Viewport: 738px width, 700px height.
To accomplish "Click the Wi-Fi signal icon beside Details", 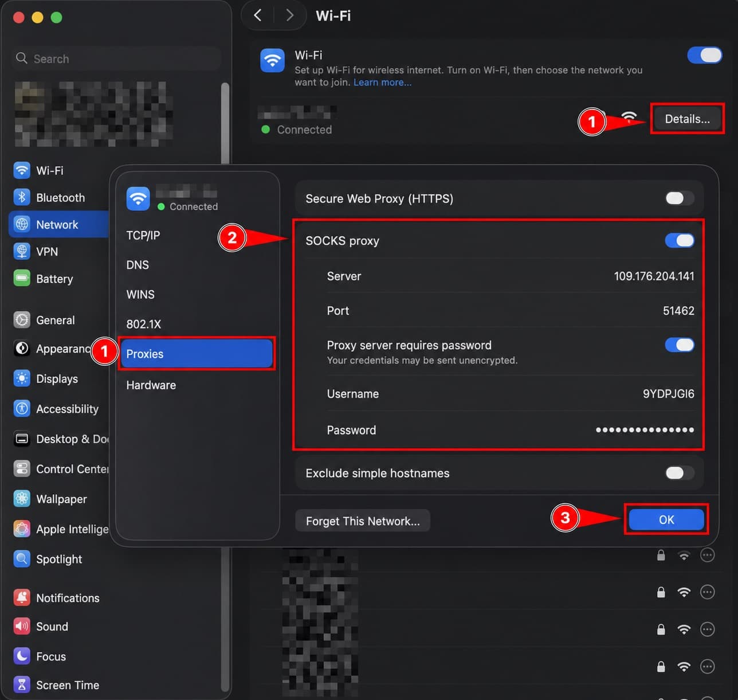I will (x=629, y=118).
